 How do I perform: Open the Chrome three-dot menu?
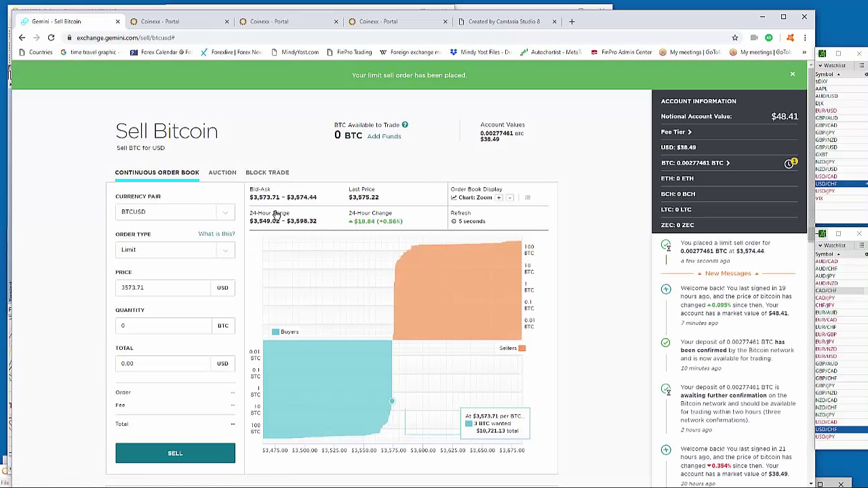804,38
